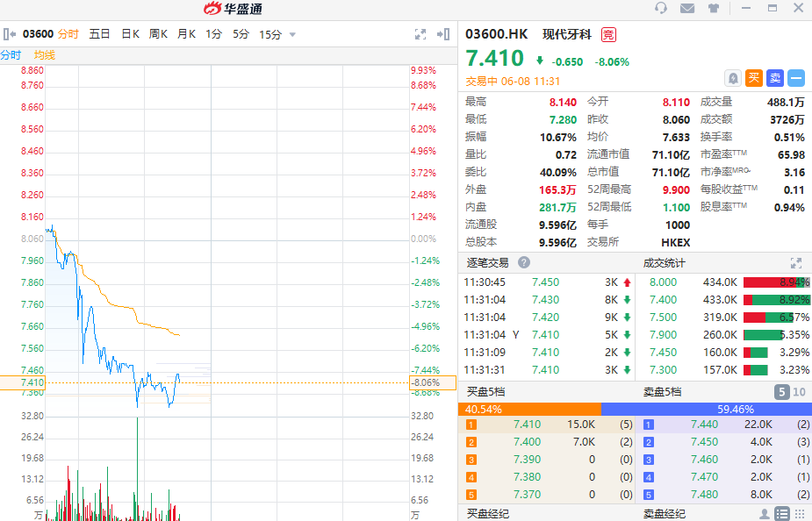Open broker person view icon
Viewport: 812px width, 521px height.
click(765, 514)
